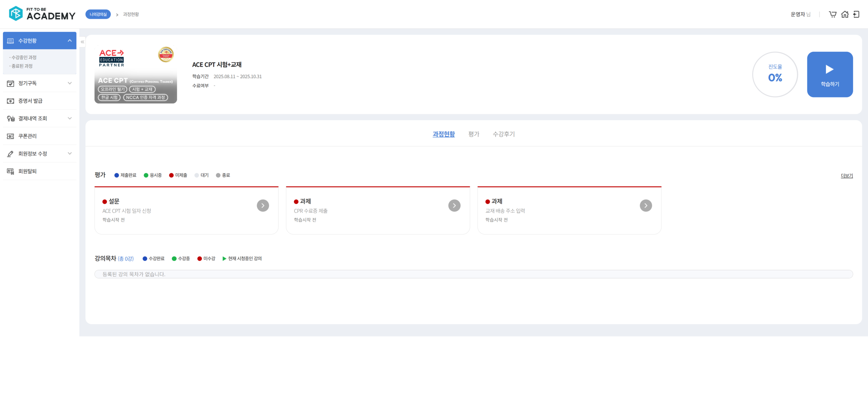Click the logout icon in header
The height and width of the screenshot is (417, 868).
(x=856, y=14)
